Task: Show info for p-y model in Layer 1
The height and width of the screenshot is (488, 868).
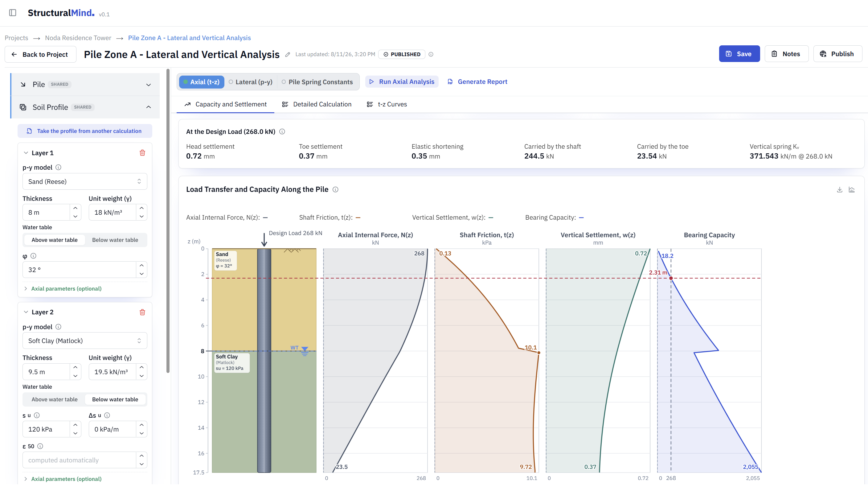Action: (x=58, y=167)
